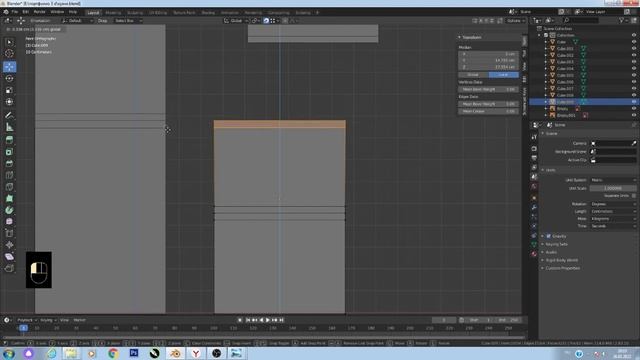
Task: Select the Poly Build tool
Action: coord(9,198)
